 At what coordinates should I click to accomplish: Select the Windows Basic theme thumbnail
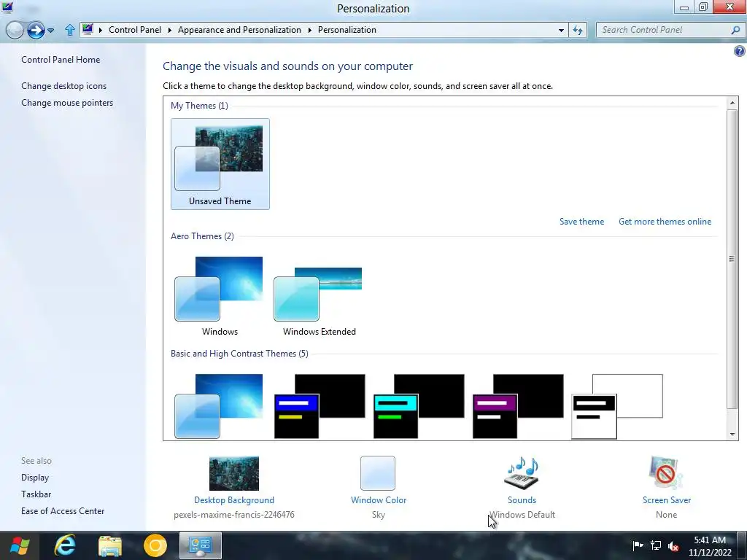(219, 405)
